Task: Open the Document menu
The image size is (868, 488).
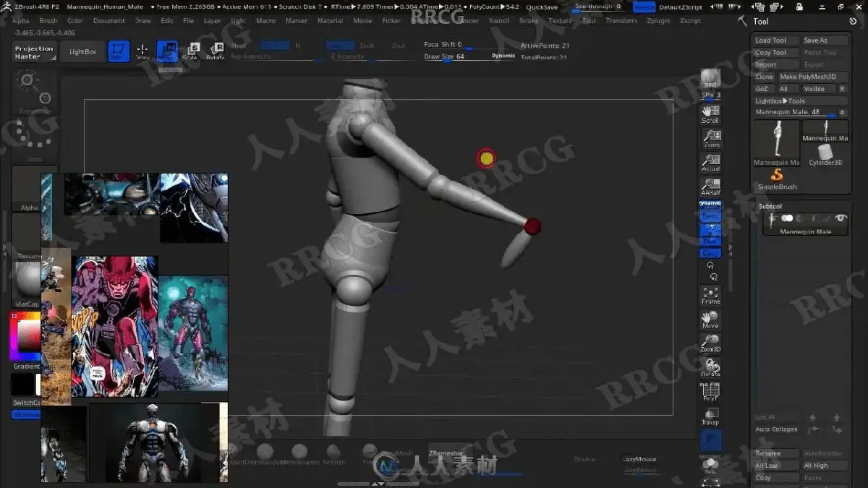Action: click(x=109, y=21)
